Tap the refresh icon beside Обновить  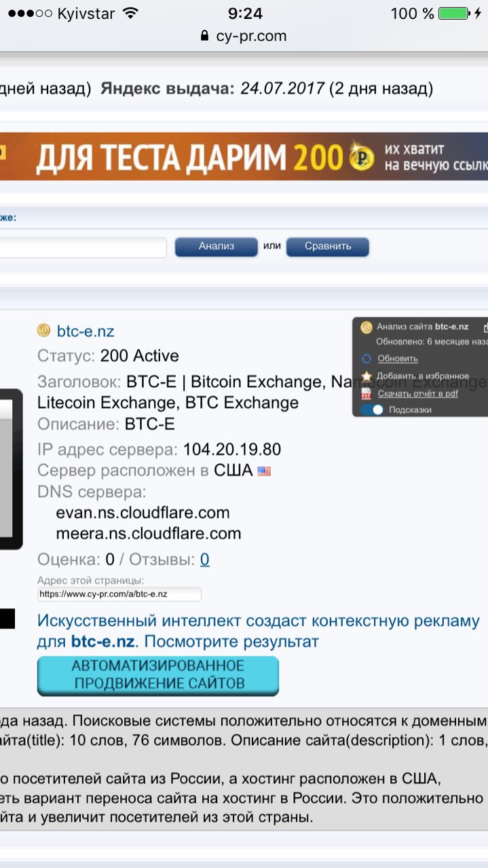pos(367,359)
